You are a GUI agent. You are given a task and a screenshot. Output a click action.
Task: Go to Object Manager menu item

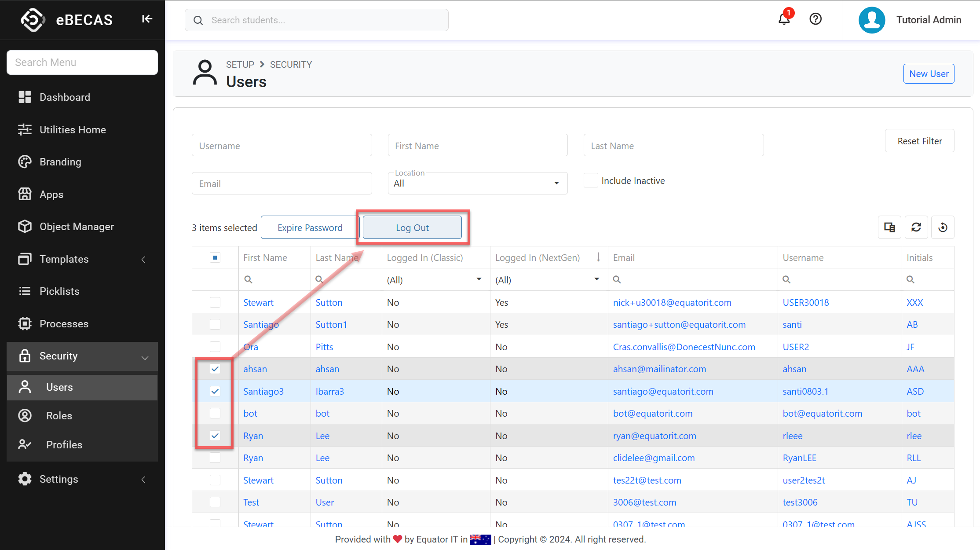coord(77,227)
